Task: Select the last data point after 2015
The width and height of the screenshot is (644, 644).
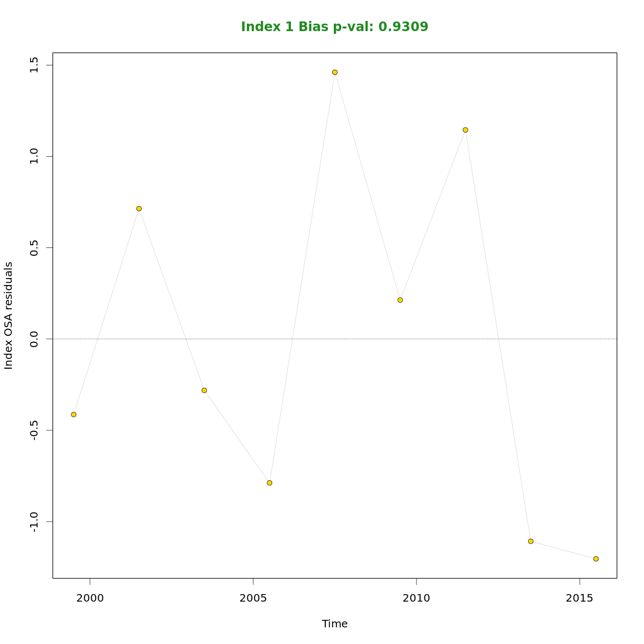Action: [x=596, y=559]
